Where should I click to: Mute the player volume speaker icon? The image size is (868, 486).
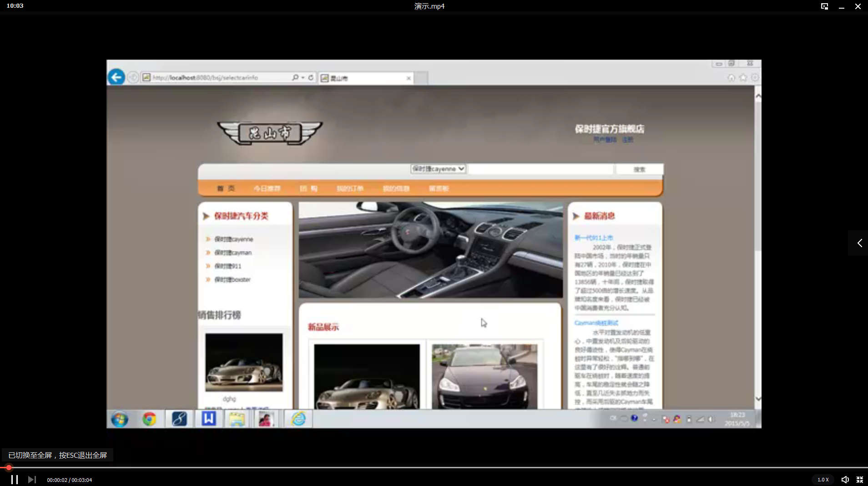click(x=845, y=480)
